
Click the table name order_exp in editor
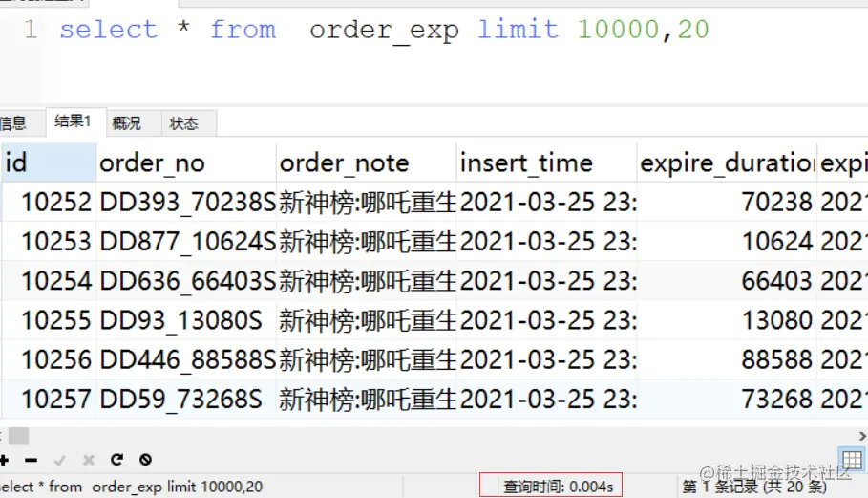(384, 31)
